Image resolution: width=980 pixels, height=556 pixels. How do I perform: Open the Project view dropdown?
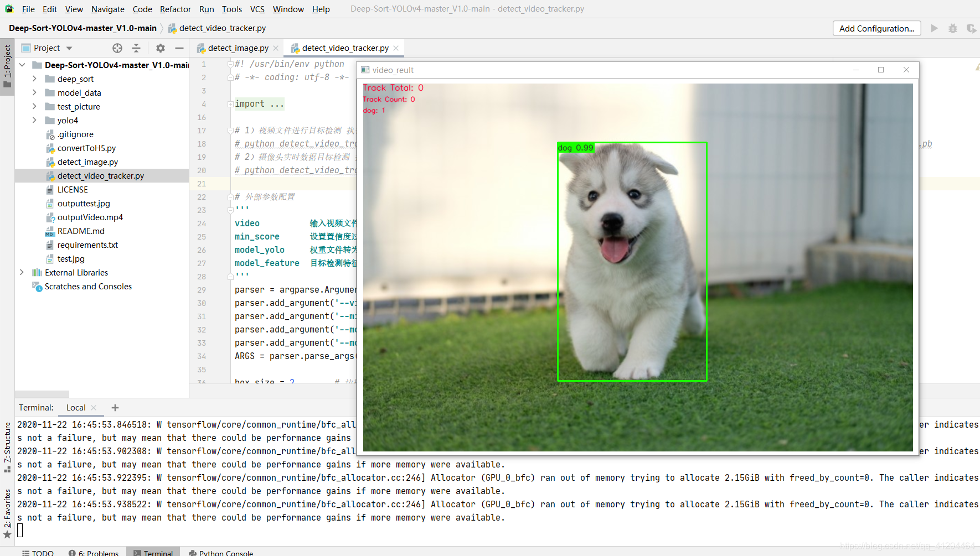click(70, 48)
